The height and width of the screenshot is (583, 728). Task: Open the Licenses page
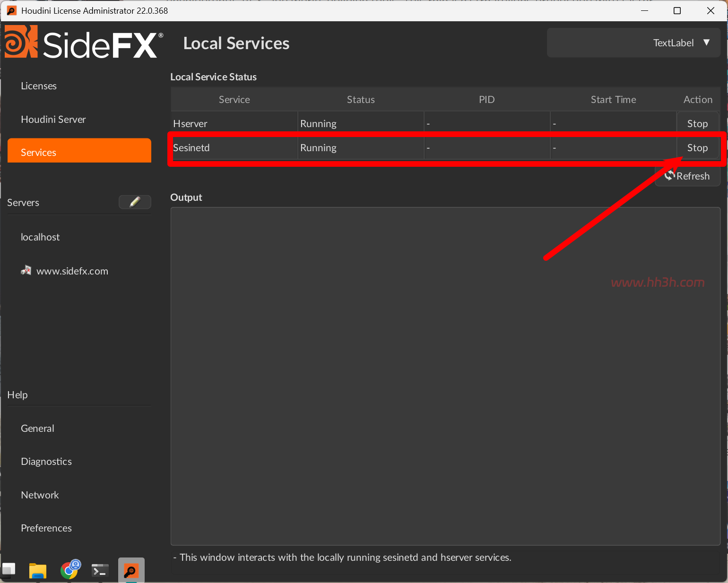tap(39, 86)
